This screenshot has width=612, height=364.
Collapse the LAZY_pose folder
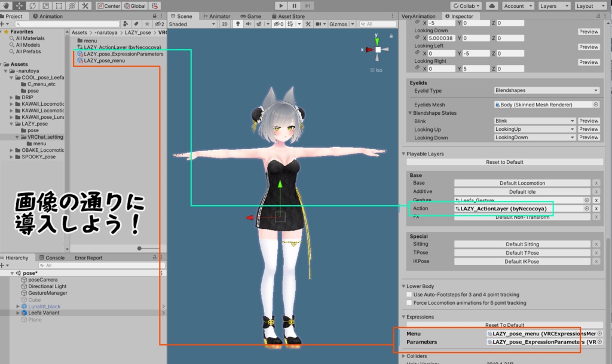point(11,124)
